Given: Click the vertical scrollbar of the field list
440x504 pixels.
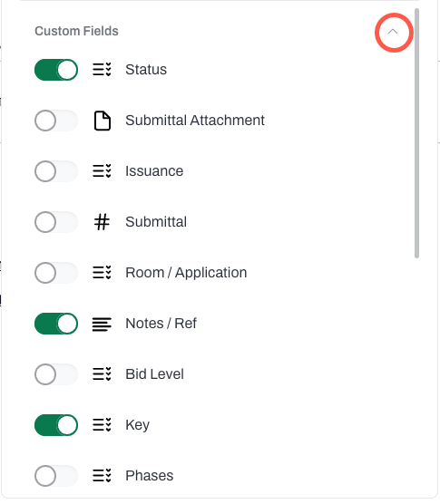Looking at the screenshot, I should tap(416, 133).
